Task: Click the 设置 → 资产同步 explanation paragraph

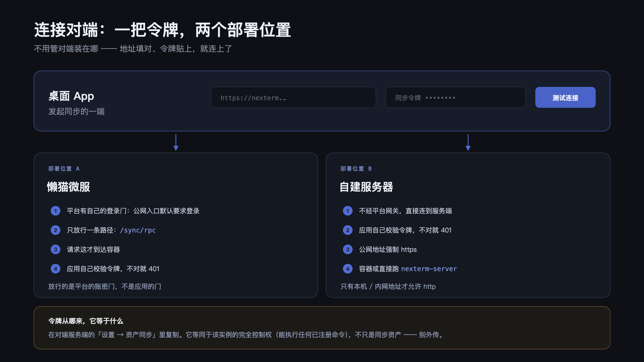Action: tap(246, 334)
